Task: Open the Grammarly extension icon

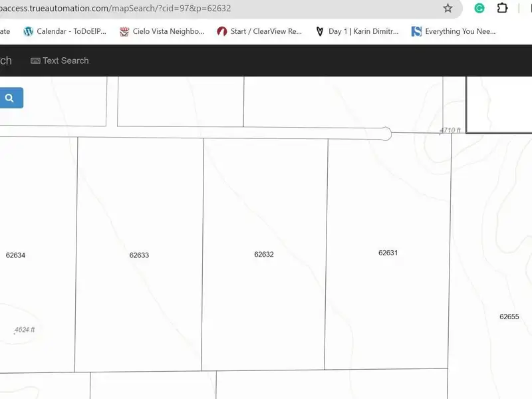Action: coord(479,9)
